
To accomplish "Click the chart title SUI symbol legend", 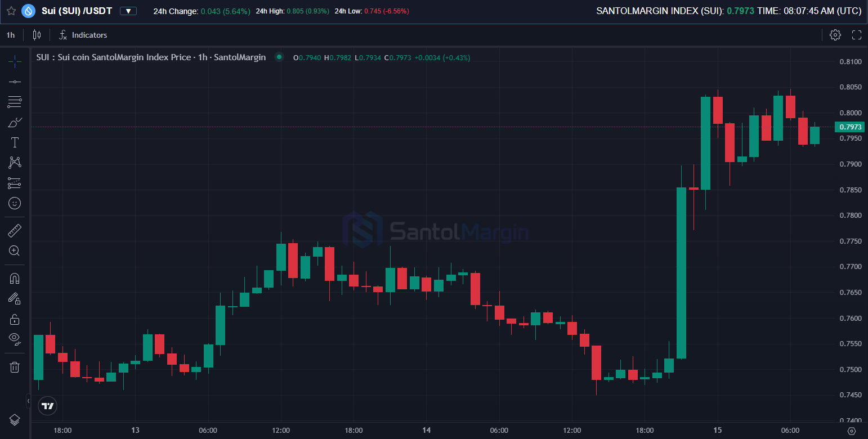I will 151,57.
